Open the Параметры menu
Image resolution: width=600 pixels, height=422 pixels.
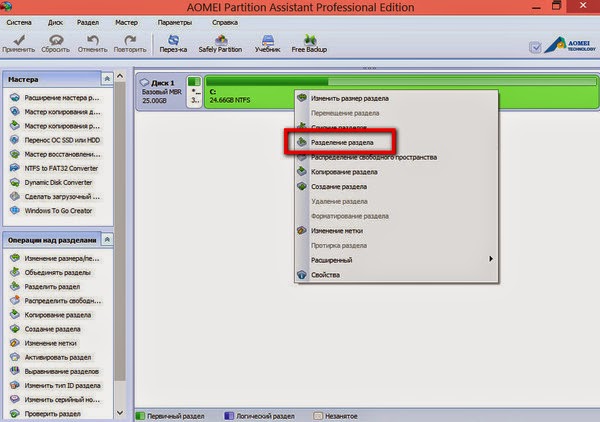point(174,23)
